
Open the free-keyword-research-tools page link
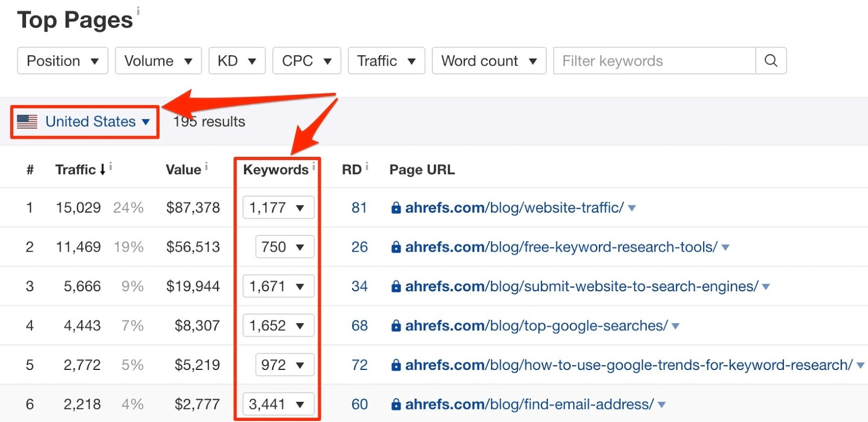(561, 247)
